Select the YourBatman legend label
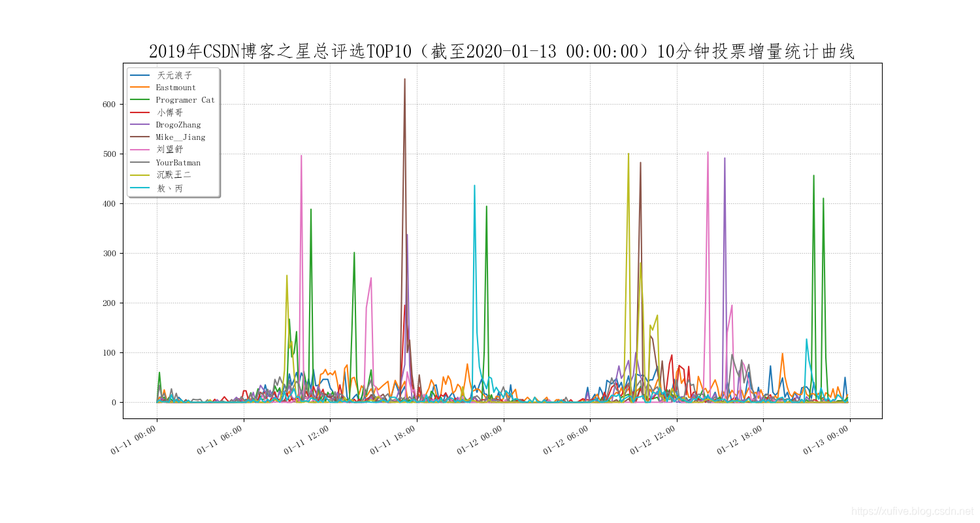The height and width of the screenshot is (523, 980). click(178, 163)
